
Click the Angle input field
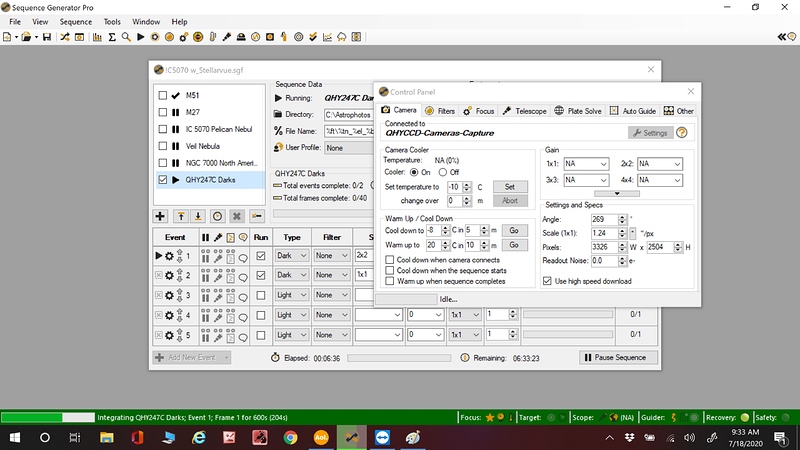604,219
